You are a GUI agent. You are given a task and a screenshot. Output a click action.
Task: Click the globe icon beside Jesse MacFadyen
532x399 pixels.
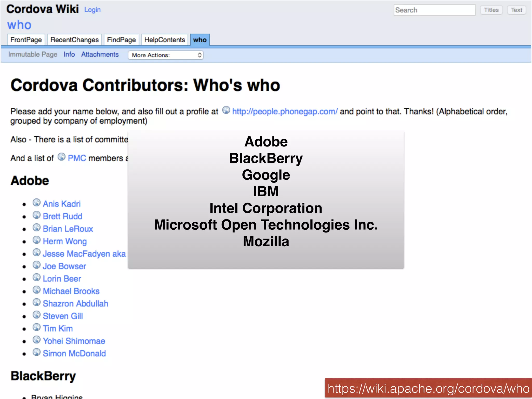pos(37,252)
